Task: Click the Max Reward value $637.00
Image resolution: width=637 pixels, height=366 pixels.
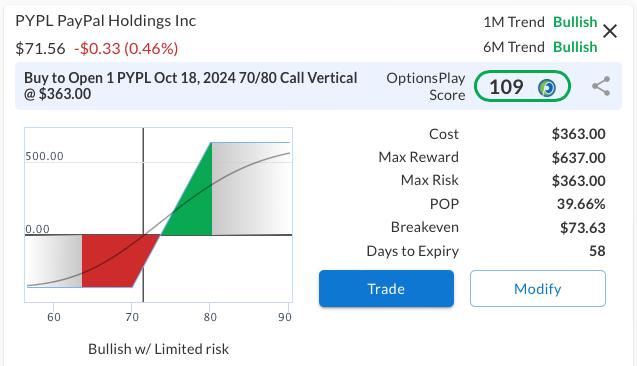Action: click(578, 158)
